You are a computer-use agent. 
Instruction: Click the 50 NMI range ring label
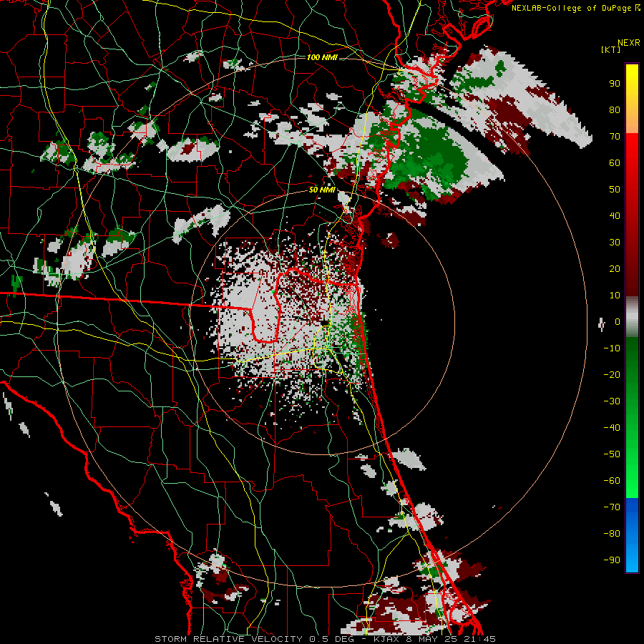pos(322,190)
